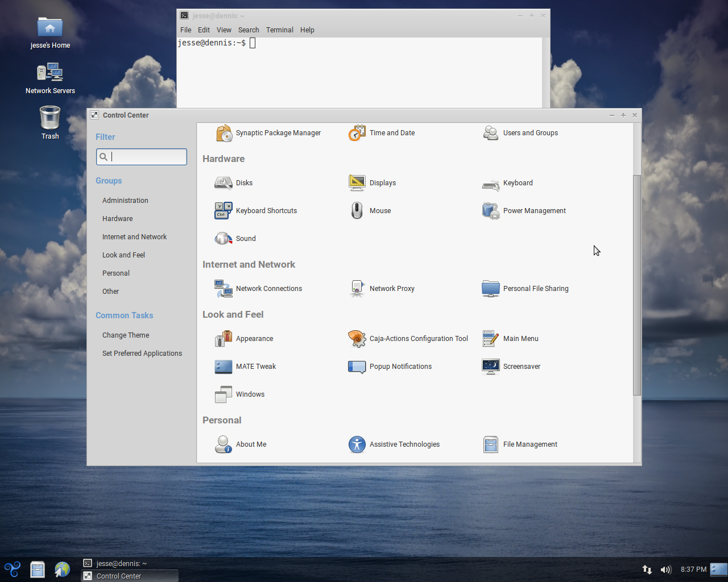This screenshot has height=582, width=728.
Task: Open the terminal File menu
Action: coord(186,30)
